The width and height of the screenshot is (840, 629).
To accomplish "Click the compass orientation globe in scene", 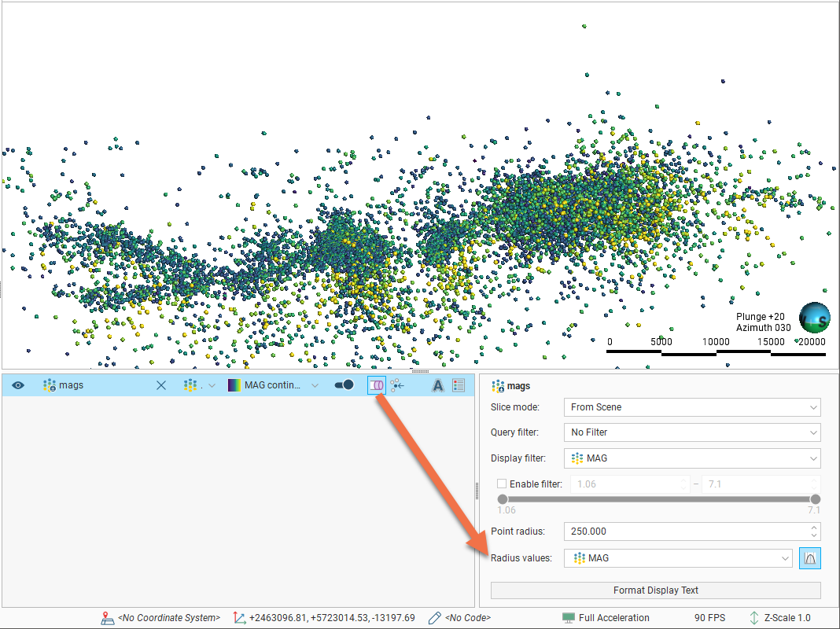I will 814,318.
